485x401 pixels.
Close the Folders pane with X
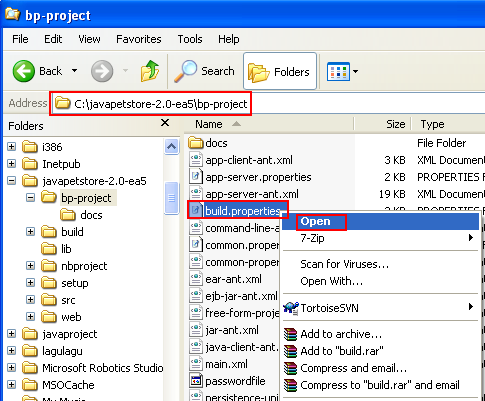click(165, 123)
